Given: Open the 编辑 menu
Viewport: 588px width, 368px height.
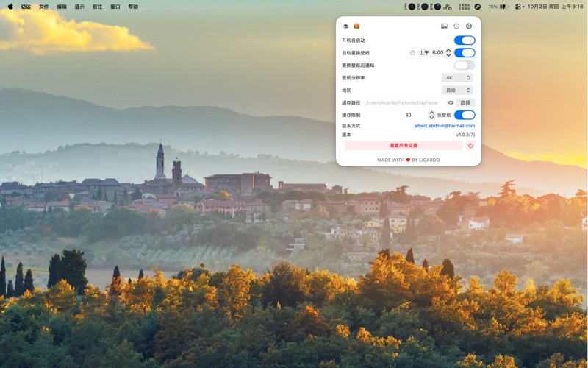Looking at the screenshot, I should coord(62,7).
